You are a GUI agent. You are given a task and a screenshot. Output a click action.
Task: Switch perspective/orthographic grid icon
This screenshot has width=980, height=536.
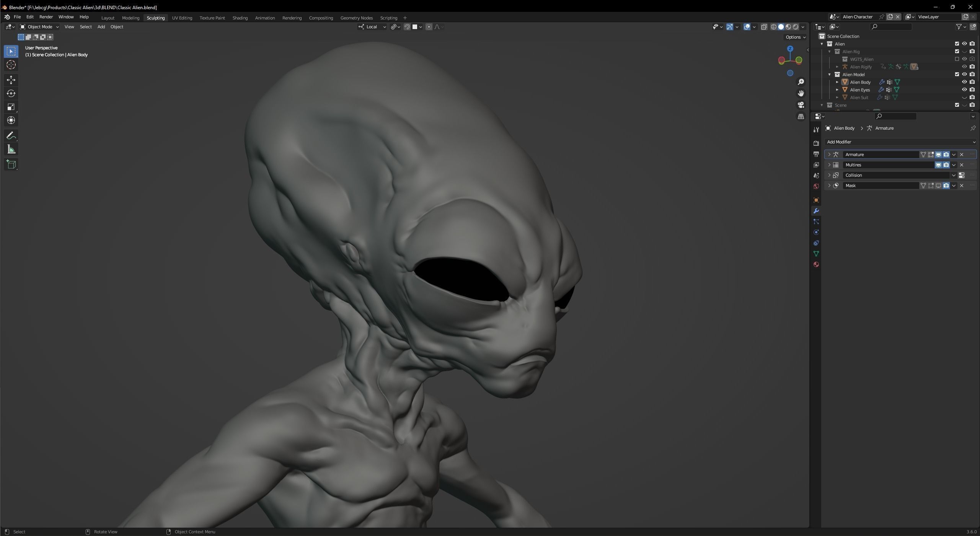click(x=801, y=117)
